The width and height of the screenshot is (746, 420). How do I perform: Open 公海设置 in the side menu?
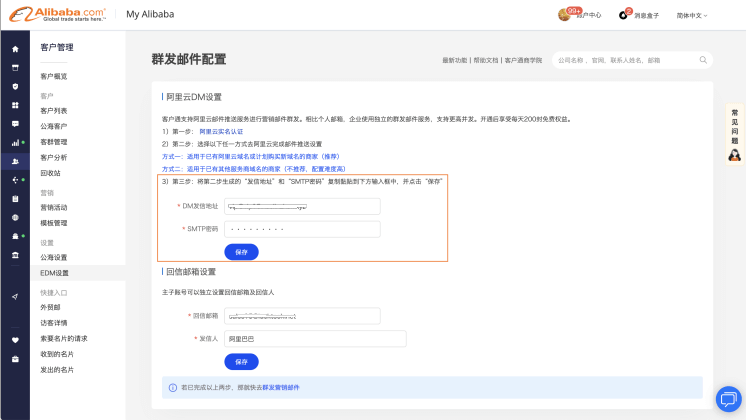point(54,258)
